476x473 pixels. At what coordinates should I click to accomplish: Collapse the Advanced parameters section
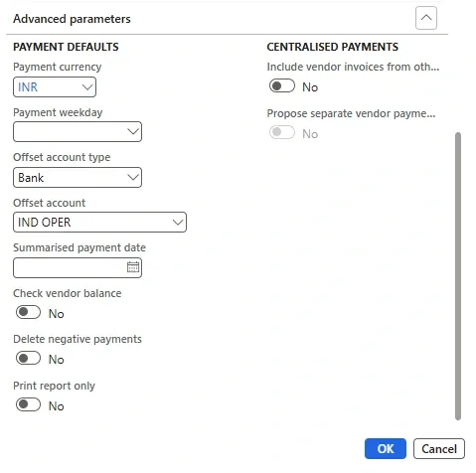pos(426,18)
